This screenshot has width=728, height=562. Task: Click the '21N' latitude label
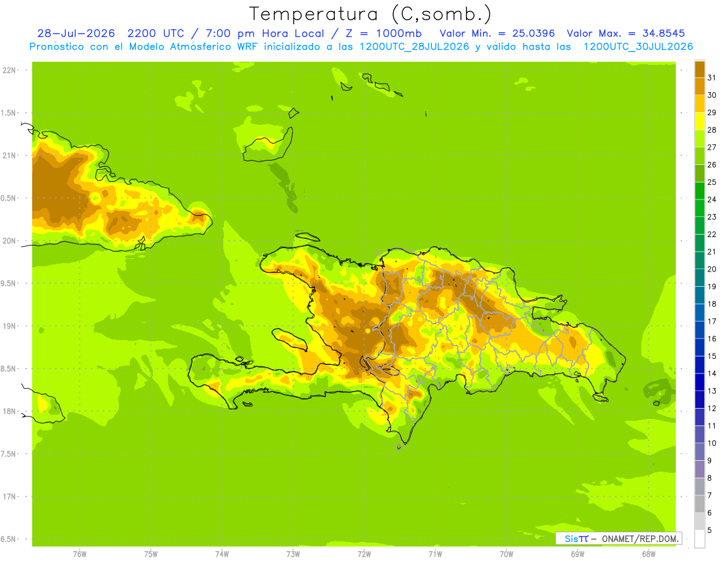(9, 155)
